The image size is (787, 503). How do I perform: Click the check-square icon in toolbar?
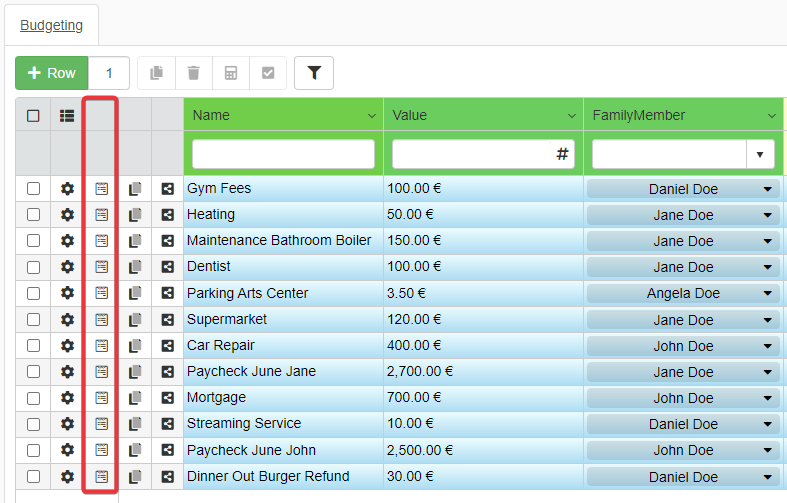(x=268, y=73)
